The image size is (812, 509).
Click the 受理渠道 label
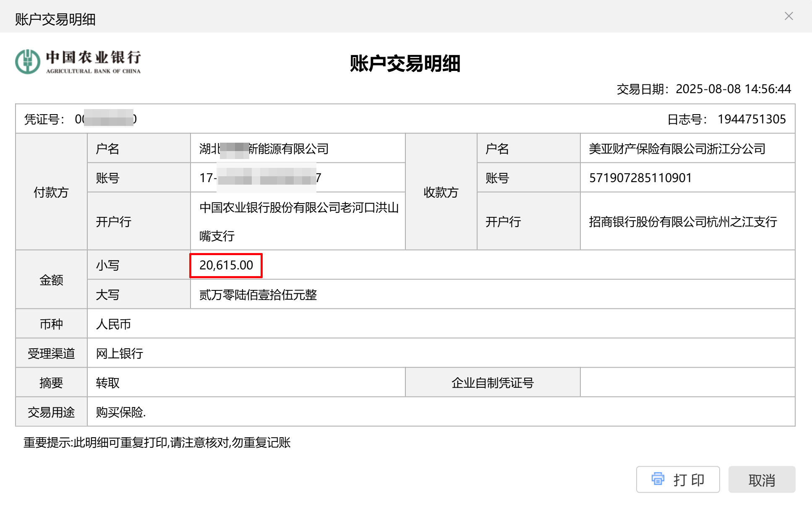(x=51, y=353)
